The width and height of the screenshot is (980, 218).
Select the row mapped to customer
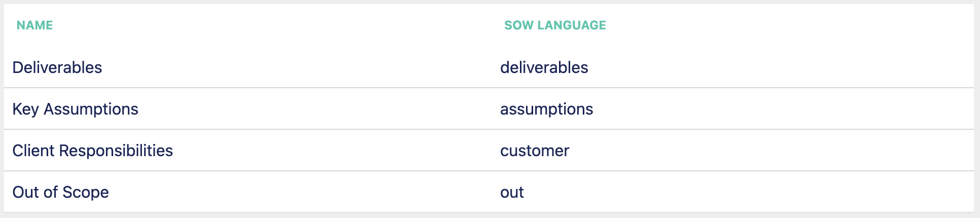coord(489,151)
